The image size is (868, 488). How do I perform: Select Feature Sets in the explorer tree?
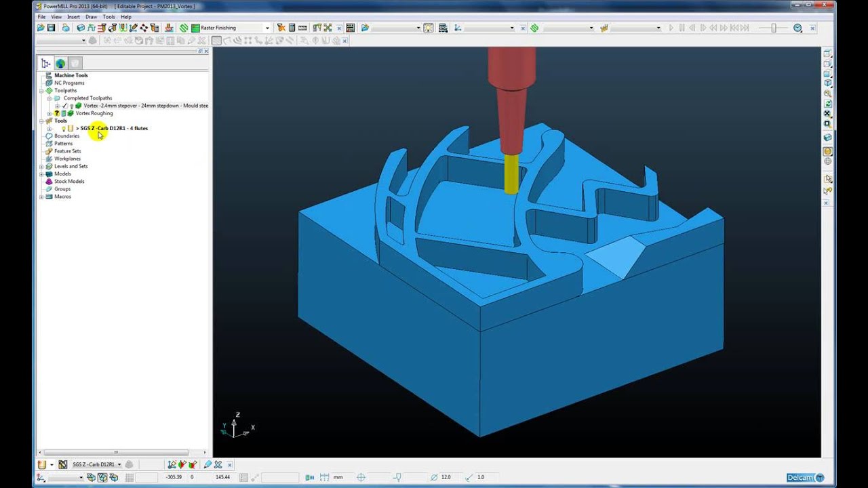(67, 151)
